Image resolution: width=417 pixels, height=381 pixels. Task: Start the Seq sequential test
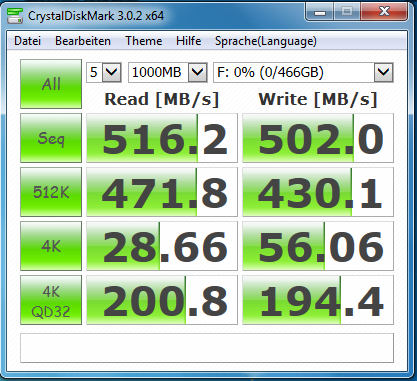(51, 138)
